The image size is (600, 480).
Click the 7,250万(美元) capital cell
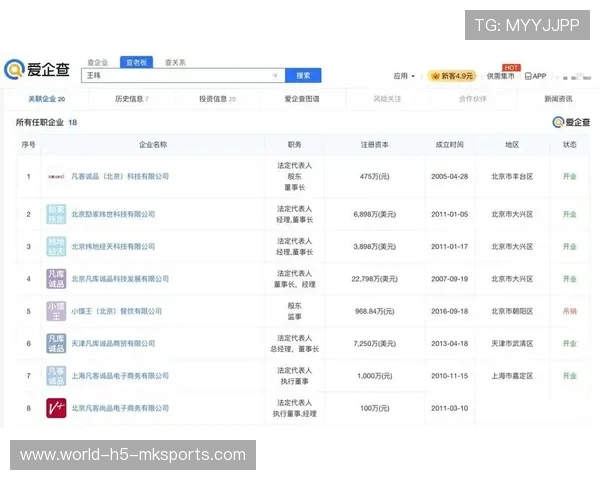point(375,343)
